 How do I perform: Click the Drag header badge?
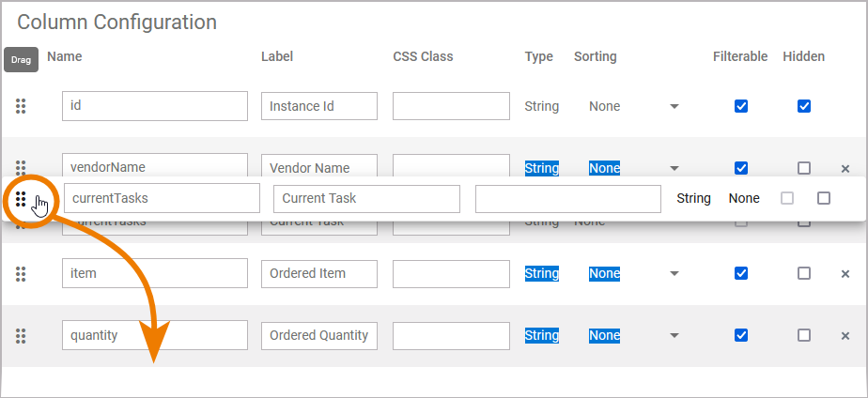(x=22, y=59)
